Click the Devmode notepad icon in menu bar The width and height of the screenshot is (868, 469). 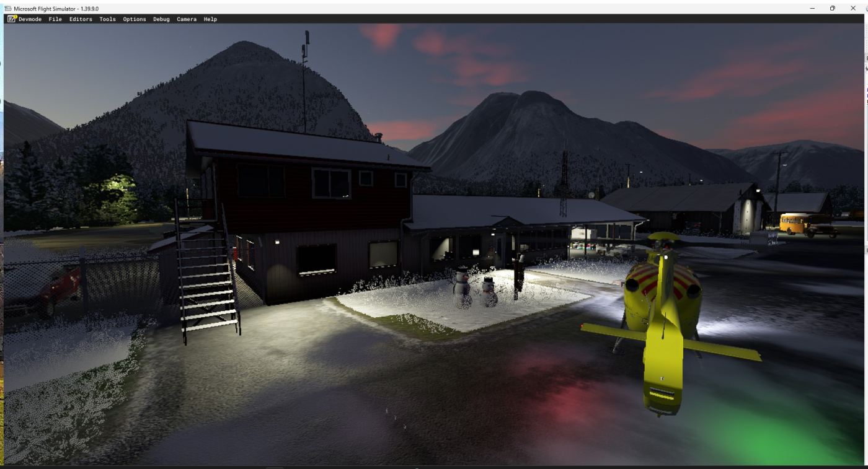click(x=12, y=19)
